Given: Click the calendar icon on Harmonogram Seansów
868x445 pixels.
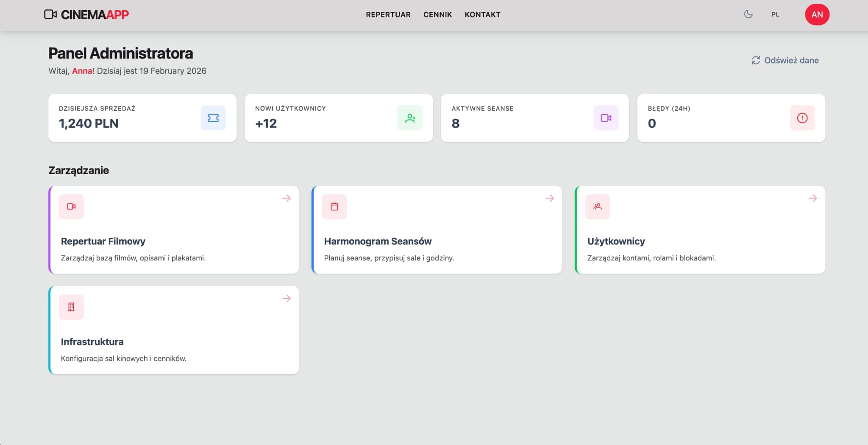Looking at the screenshot, I should pos(334,207).
